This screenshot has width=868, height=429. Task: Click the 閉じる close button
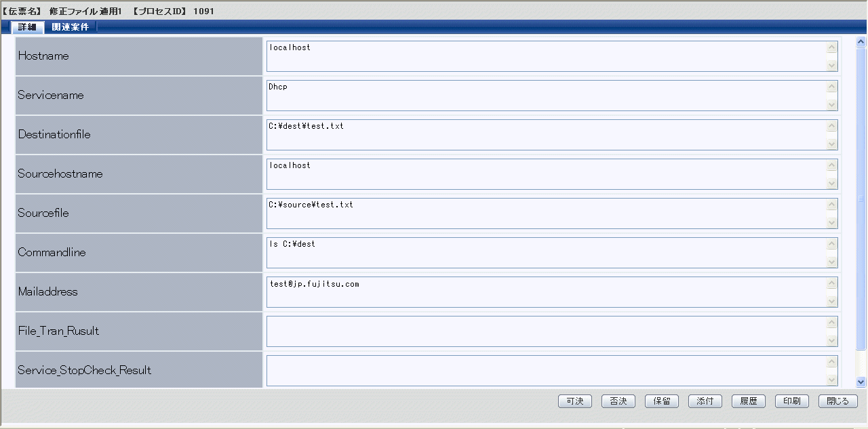click(838, 401)
